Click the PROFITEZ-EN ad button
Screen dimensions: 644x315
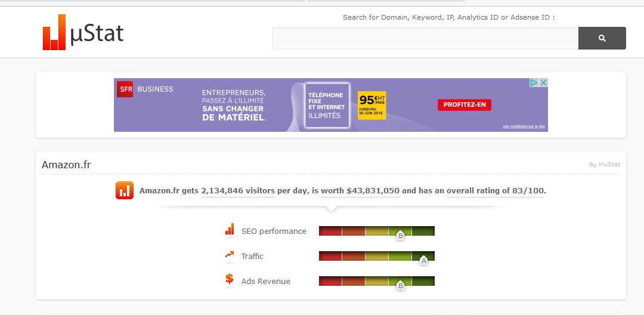click(x=464, y=105)
